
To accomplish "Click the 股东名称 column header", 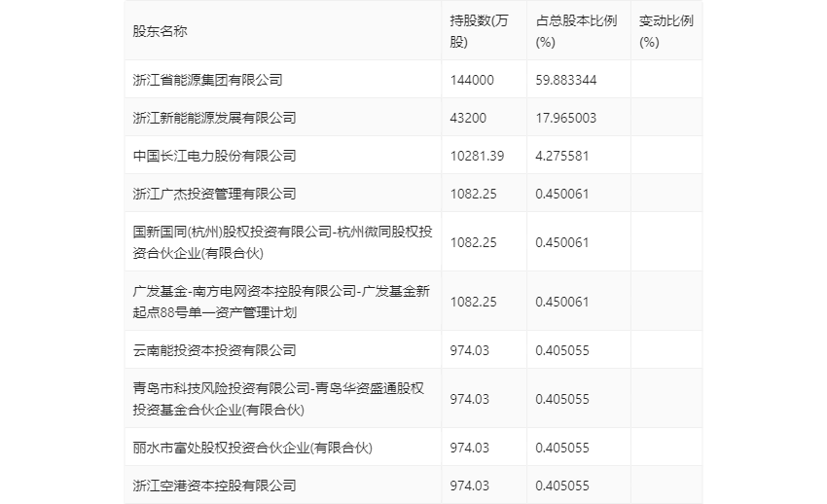I will point(160,31).
